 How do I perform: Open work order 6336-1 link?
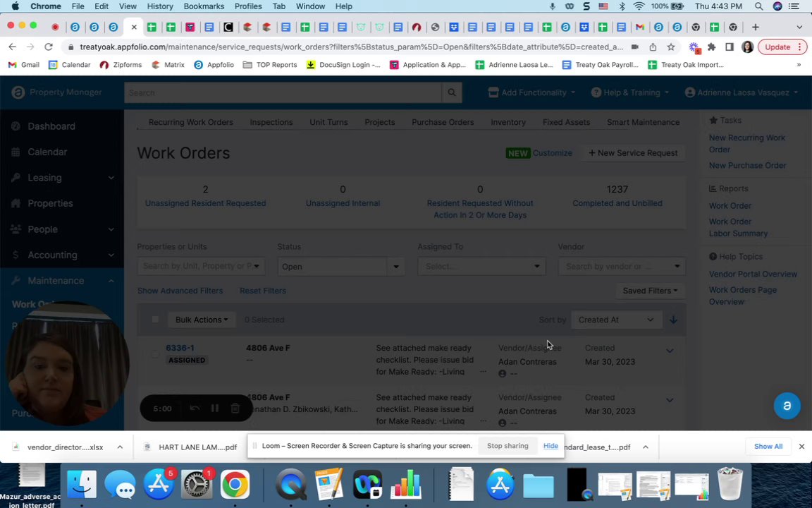tap(180, 348)
